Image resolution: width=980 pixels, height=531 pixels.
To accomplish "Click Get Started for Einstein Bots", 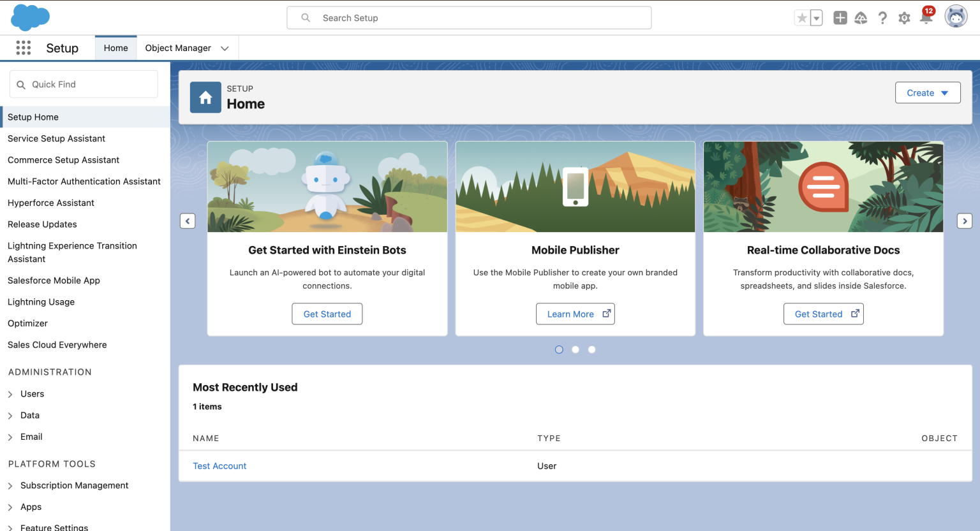I will point(327,314).
